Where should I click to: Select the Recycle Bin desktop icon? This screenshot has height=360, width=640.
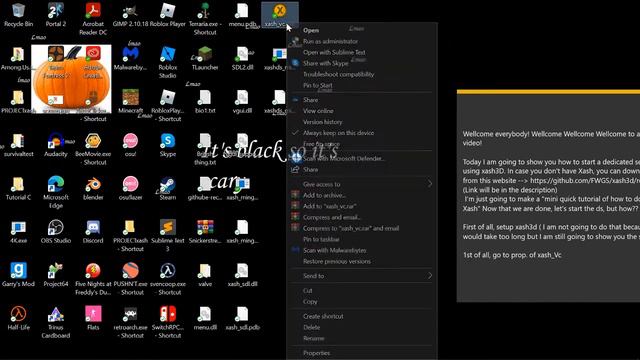(18, 15)
